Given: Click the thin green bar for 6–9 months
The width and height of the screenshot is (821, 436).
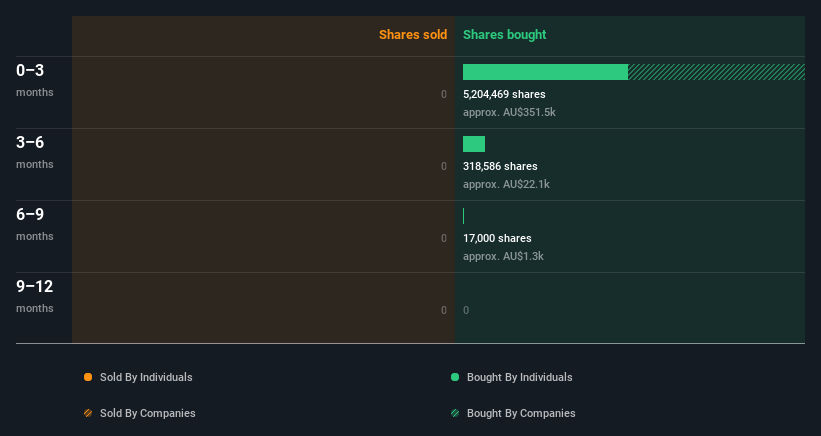Looking at the screenshot, I should pyautogui.click(x=463, y=216).
